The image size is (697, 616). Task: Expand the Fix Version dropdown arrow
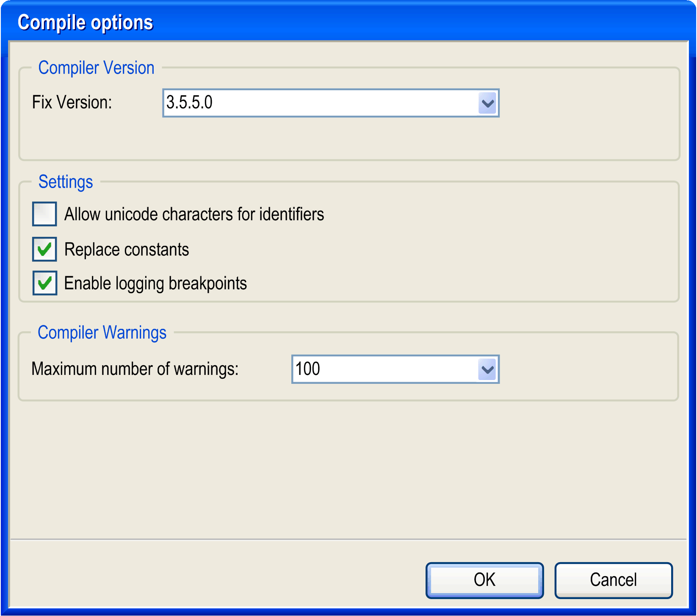487,103
